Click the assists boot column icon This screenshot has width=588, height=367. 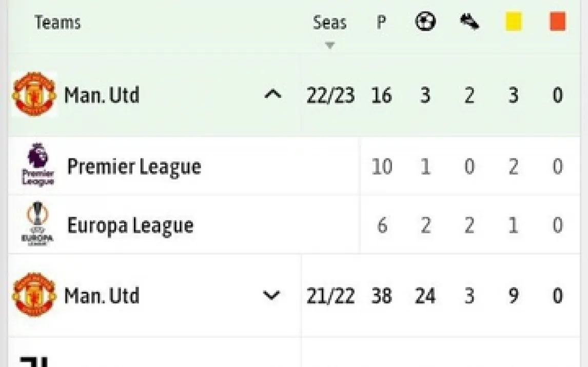coord(469,22)
